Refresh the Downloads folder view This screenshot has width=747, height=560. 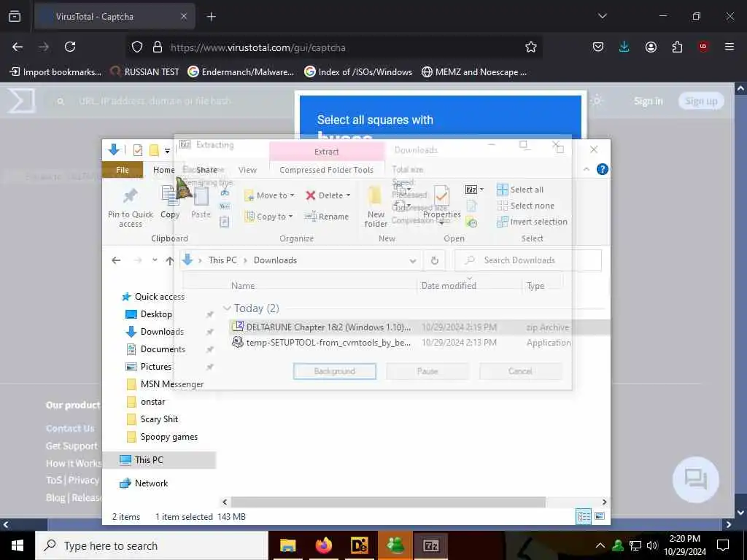(434, 260)
